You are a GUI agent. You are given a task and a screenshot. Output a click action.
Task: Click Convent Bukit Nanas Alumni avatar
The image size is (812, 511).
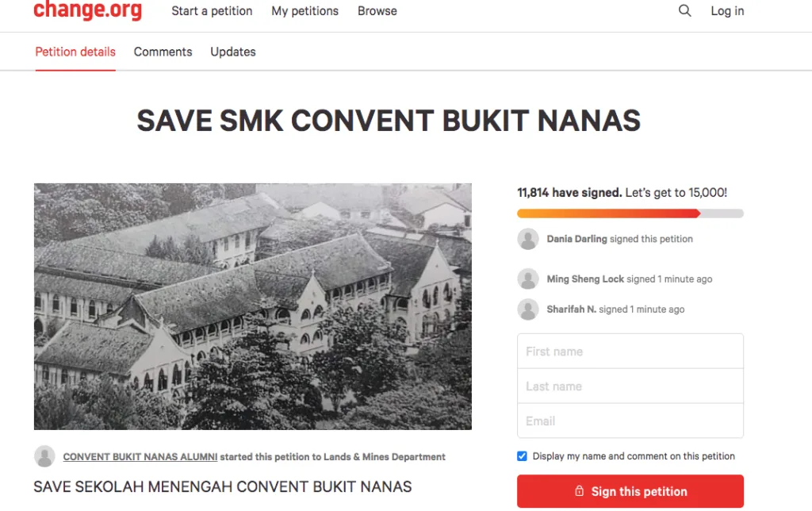point(45,456)
